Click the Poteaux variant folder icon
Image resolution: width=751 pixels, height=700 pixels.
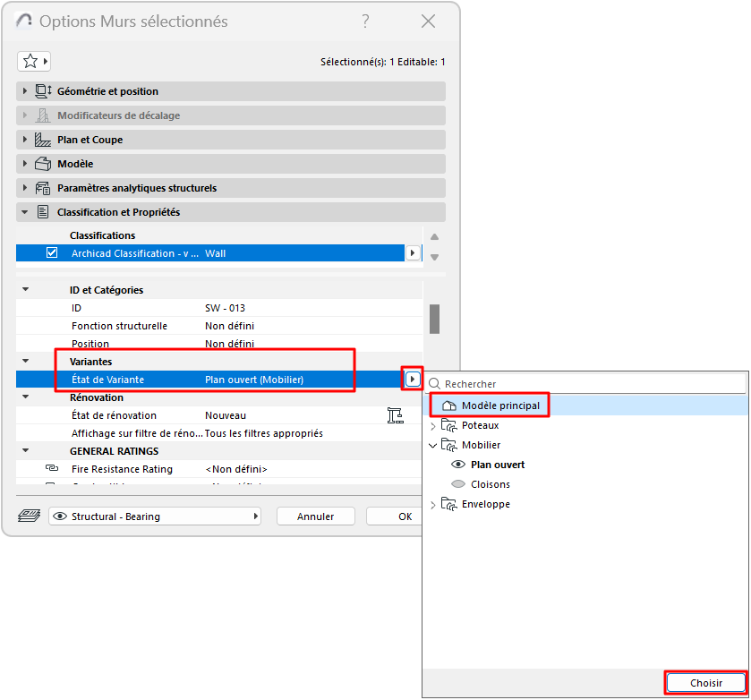[448, 425]
